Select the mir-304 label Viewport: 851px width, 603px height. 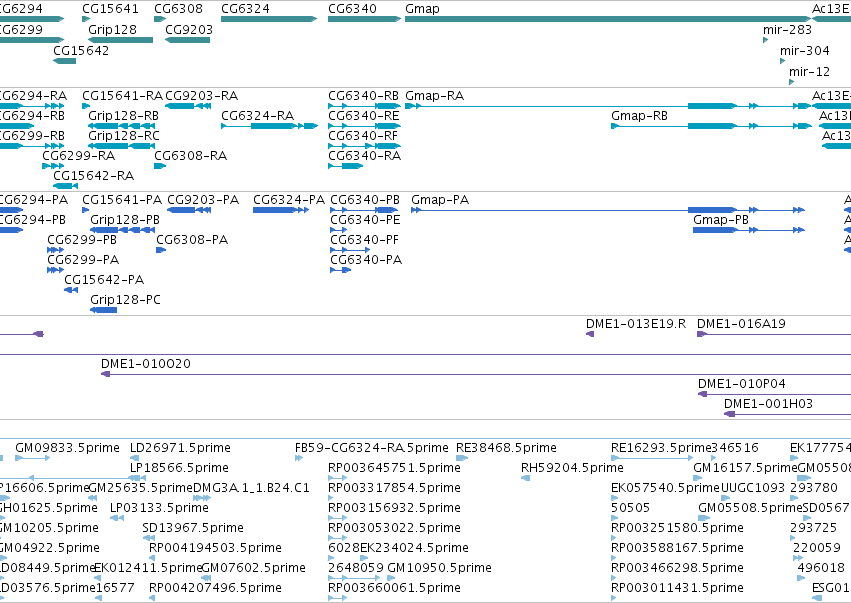pos(805,50)
